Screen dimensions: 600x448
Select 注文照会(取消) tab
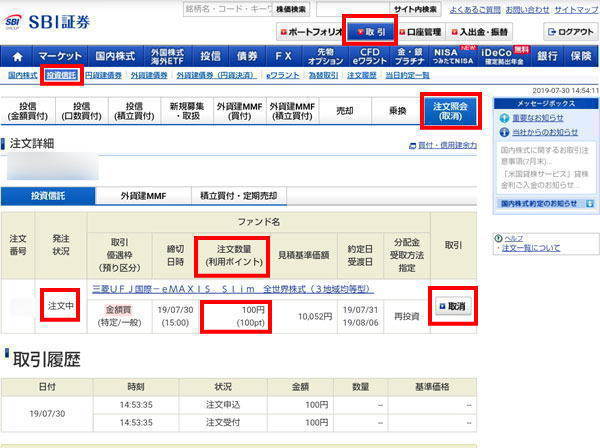455,110
